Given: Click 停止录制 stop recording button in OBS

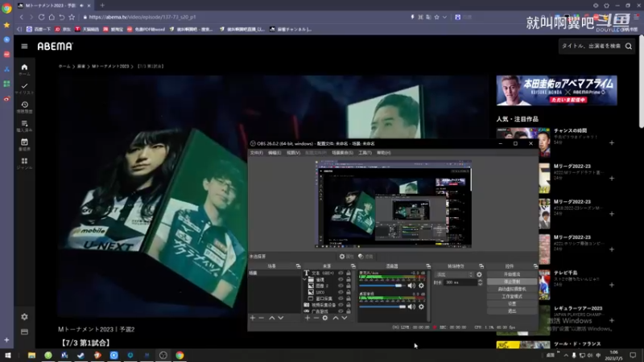Looking at the screenshot, I should 512,282.
